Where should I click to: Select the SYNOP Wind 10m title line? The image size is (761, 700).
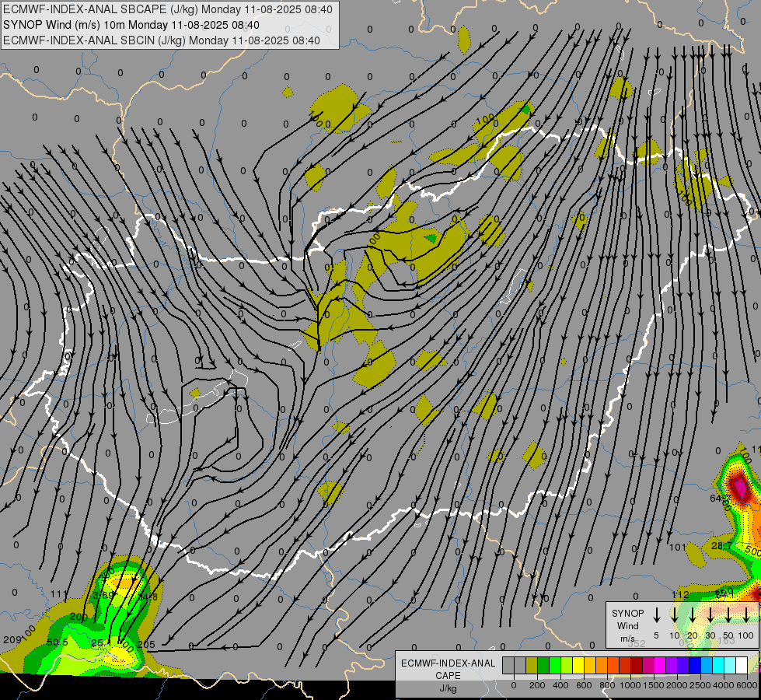click(131, 25)
